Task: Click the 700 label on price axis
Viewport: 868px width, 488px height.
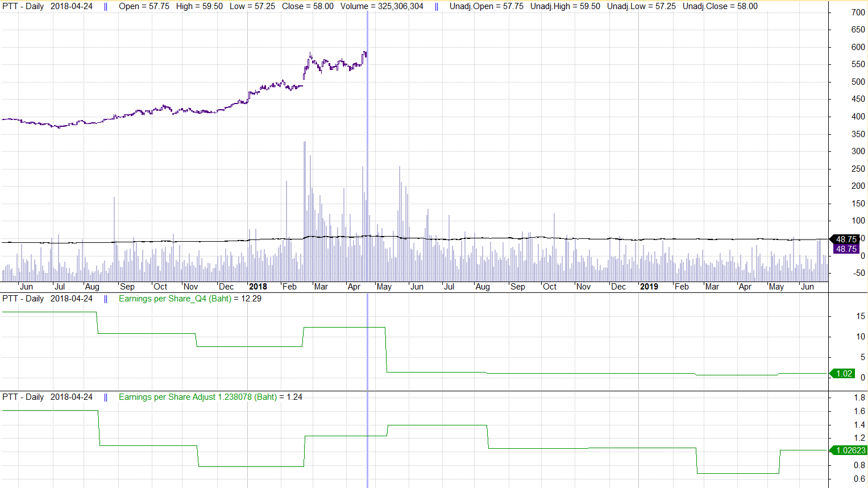Action: tap(858, 13)
